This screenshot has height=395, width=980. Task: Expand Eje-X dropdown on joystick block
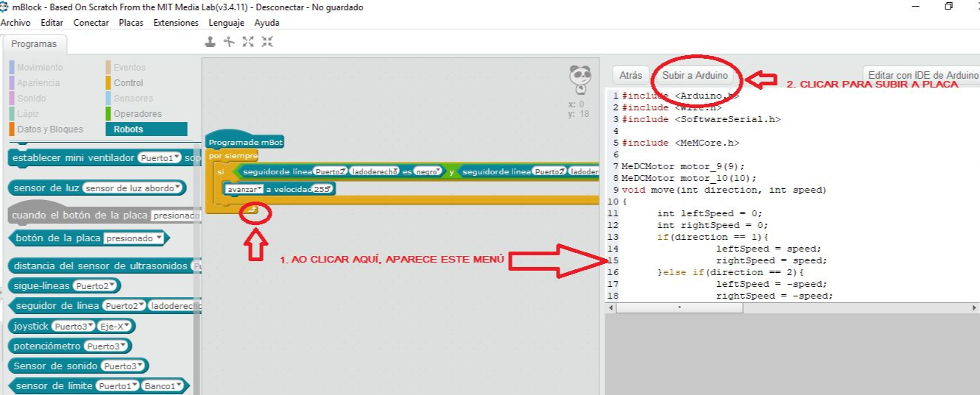coord(115,326)
